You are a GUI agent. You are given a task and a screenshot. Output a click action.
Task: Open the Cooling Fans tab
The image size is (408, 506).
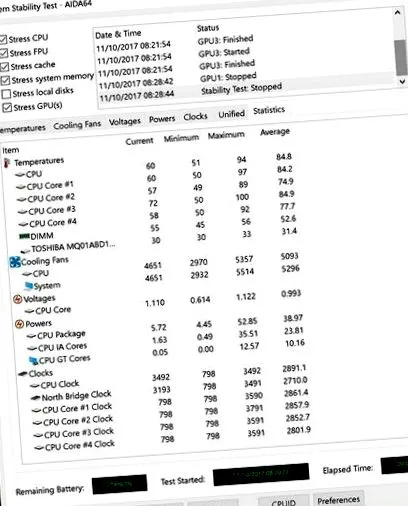pos(77,125)
